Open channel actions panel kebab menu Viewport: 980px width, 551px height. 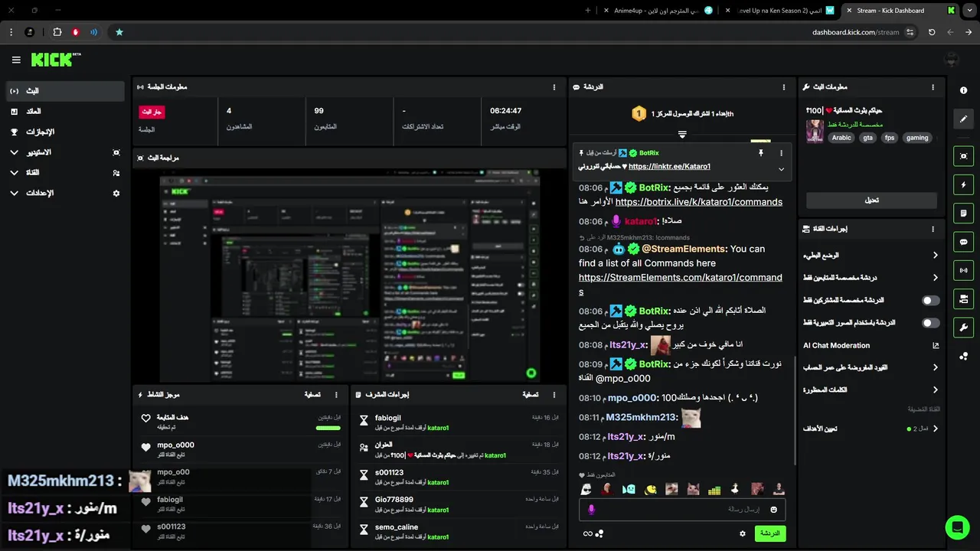pyautogui.click(x=933, y=229)
